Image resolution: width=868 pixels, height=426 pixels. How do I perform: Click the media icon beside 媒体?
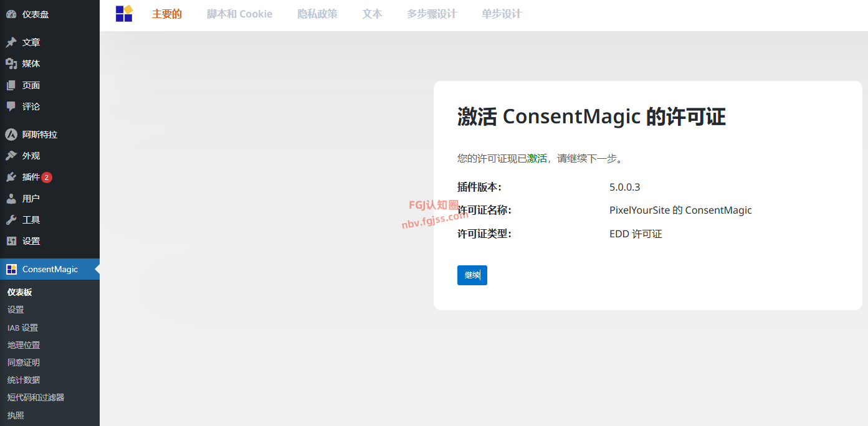point(11,64)
